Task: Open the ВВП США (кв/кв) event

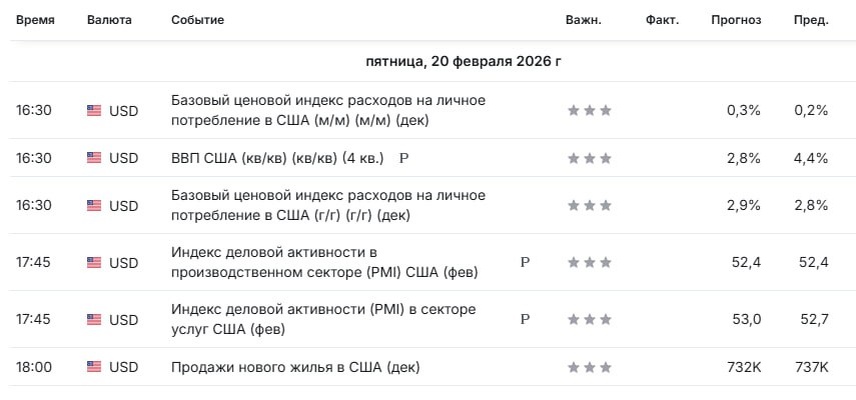Action: (x=277, y=158)
